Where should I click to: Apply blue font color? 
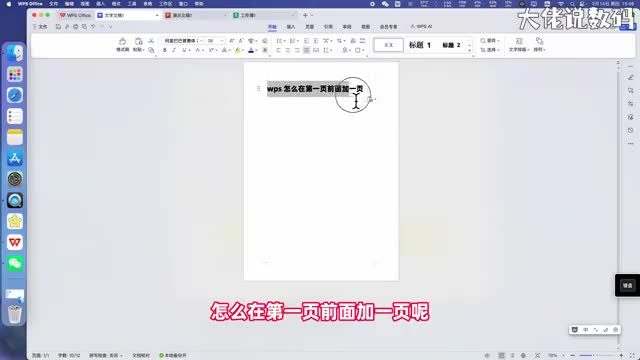pos(251,50)
